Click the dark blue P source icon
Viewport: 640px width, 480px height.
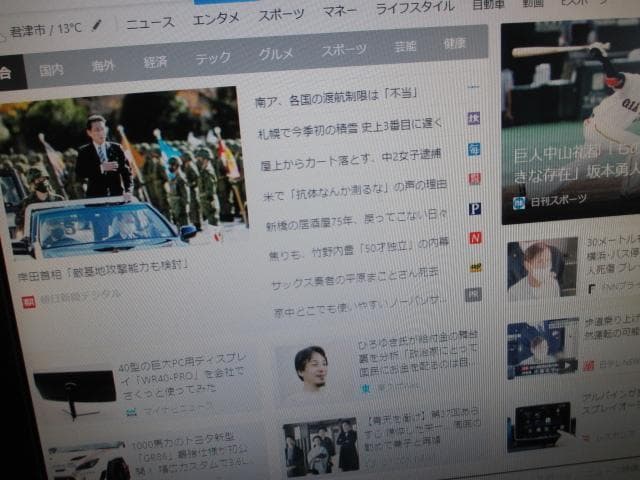pyautogui.click(x=474, y=208)
